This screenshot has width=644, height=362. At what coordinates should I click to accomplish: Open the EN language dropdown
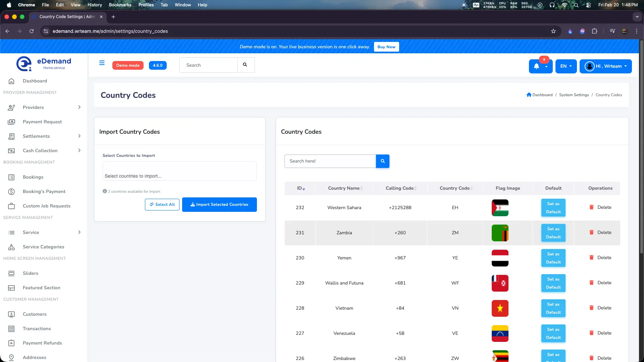566,66
